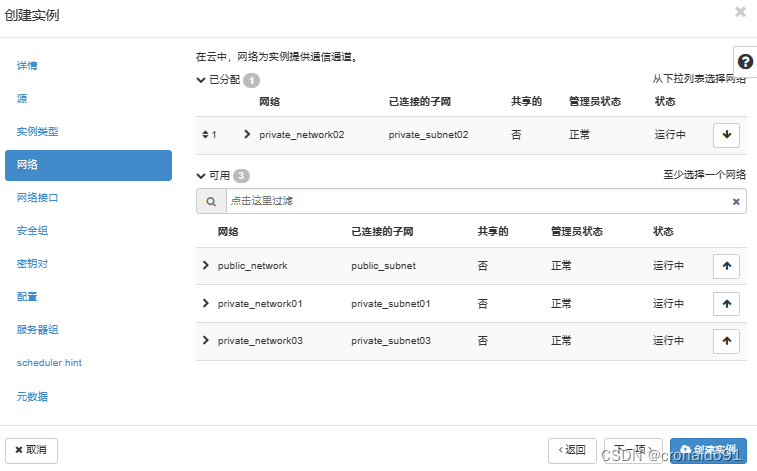Clear the filter with the x icon

(x=736, y=202)
